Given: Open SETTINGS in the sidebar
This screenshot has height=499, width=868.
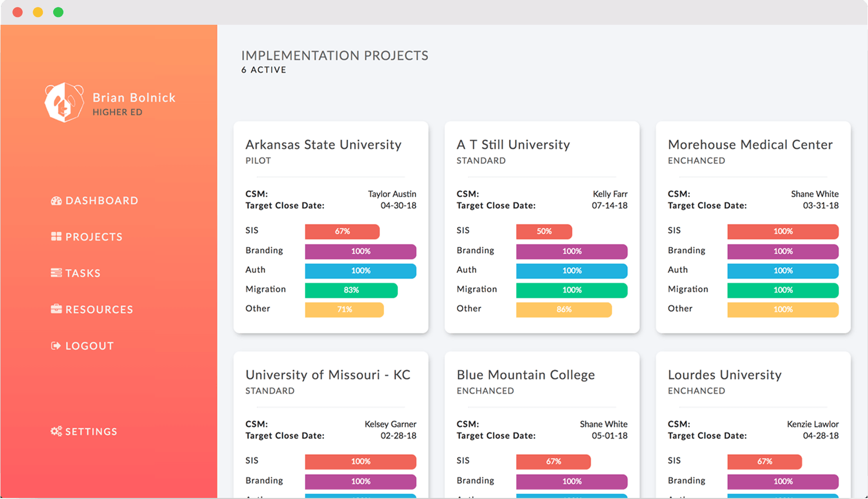Looking at the screenshot, I should point(84,431).
